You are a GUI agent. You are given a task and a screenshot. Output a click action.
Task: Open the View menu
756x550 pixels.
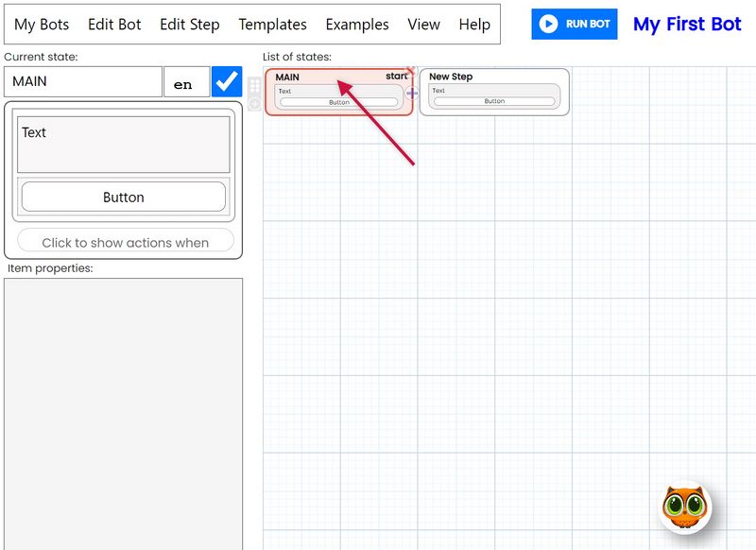point(423,25)
